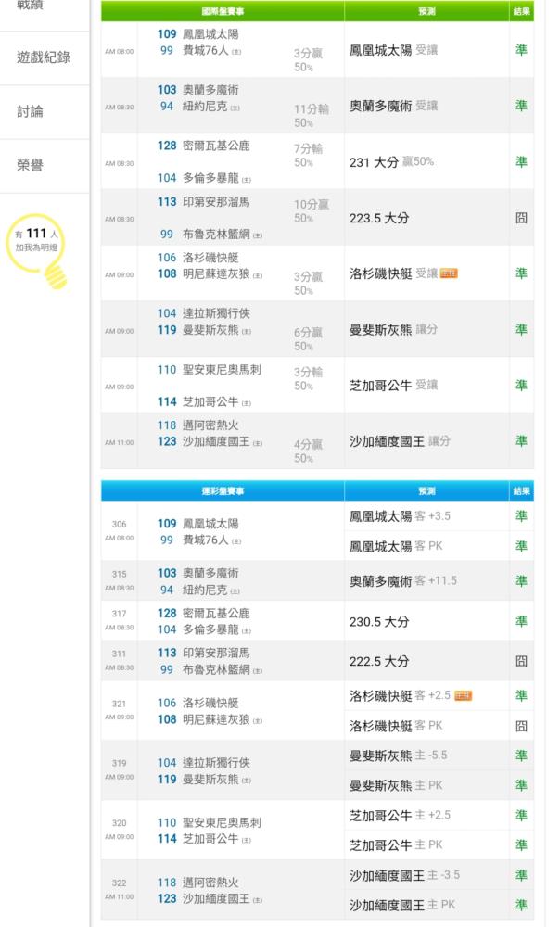The height and width of the screenshot is (927, 560).
Task: Click 沙加緬度國王 主 -3.5 prediction
Action: [x=404, y=875]
